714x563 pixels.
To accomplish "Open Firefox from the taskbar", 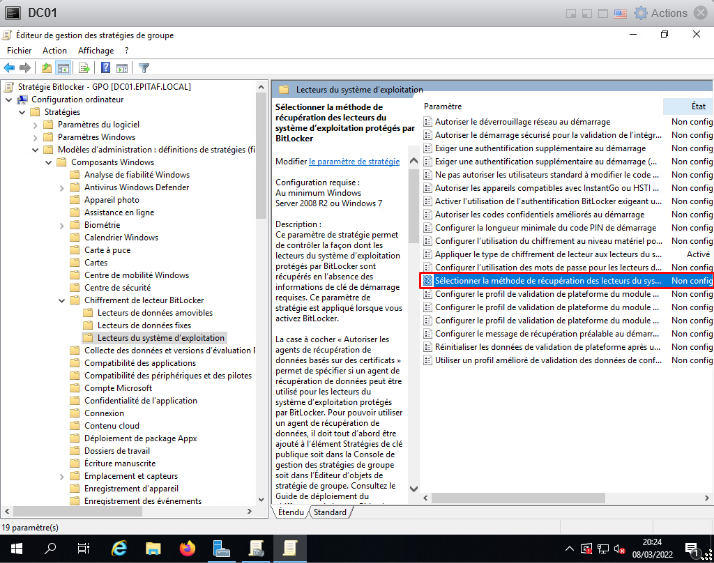I will (186, 548).
